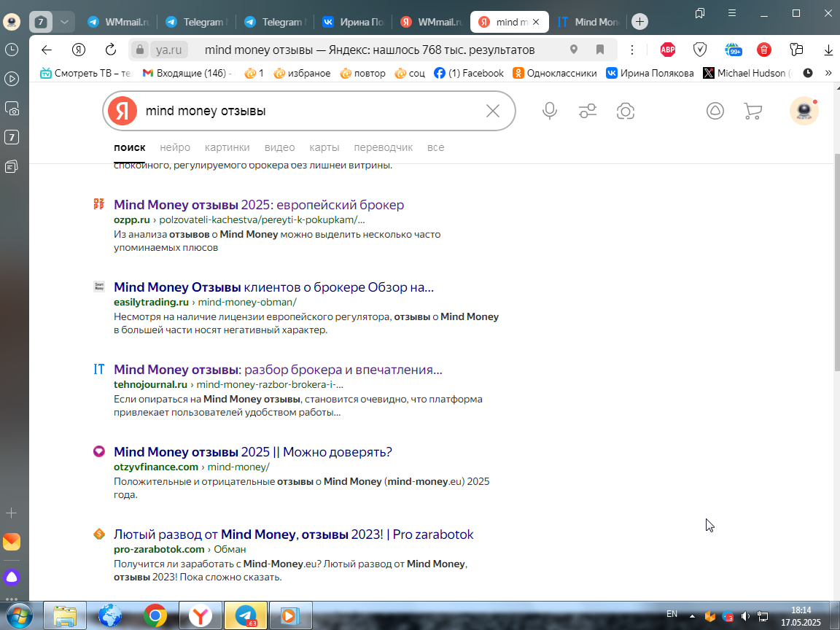The height and width of the screenshot is (630, 840).
Task: Open the Alice circle icon near the cart
Action: point(715,111)
